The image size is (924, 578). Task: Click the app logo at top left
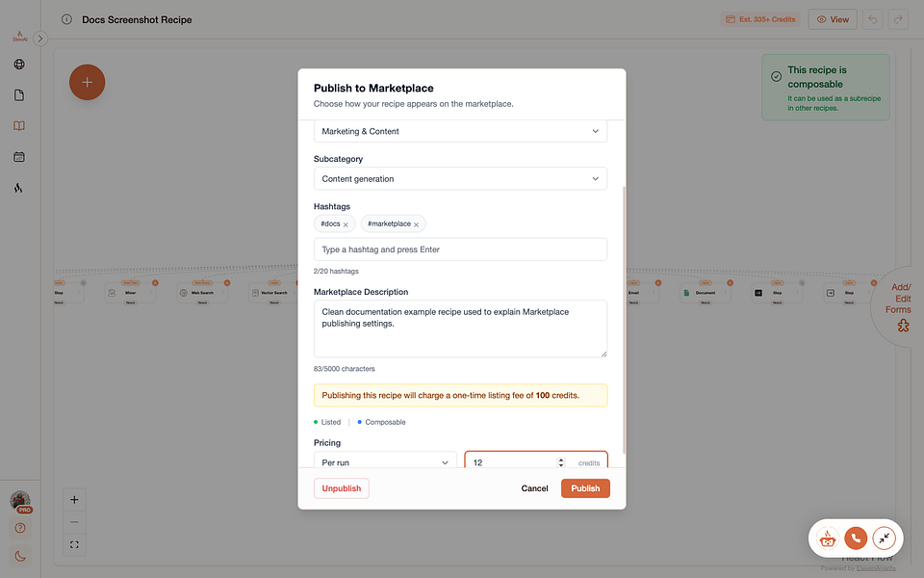click(x=19, y=36)
